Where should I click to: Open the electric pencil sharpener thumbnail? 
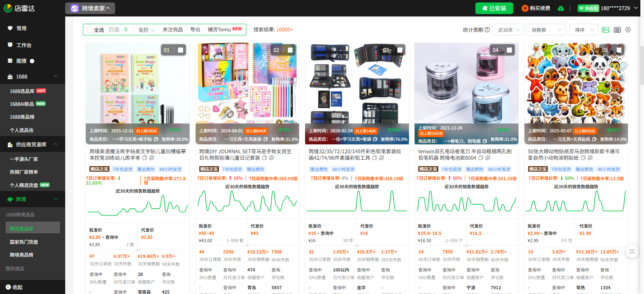tap(466, 83)
